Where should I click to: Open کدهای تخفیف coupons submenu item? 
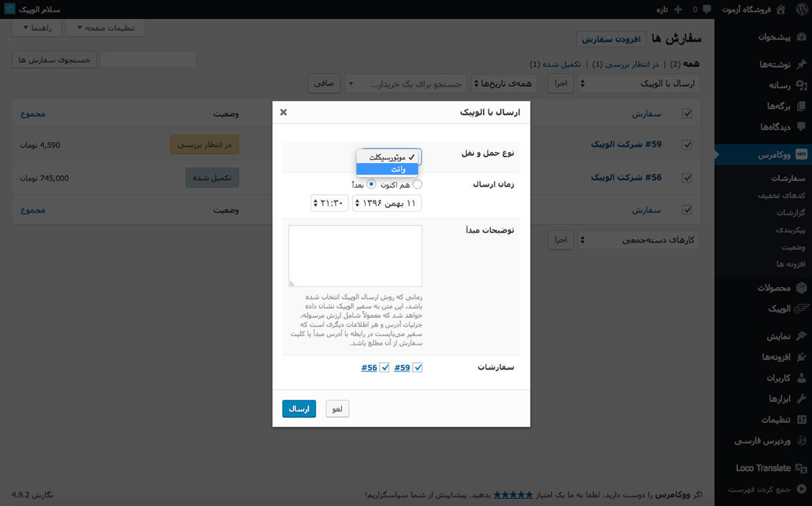[781, 195]
